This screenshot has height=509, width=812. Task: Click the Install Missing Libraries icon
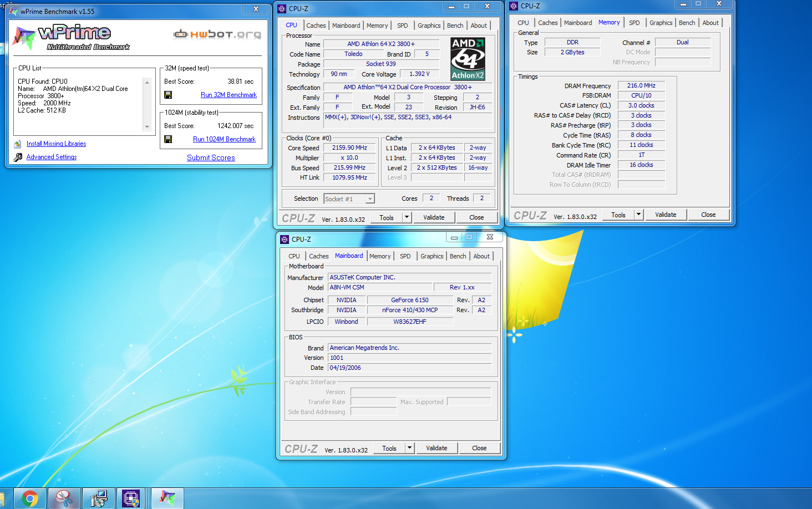click(x=18, y=144)
